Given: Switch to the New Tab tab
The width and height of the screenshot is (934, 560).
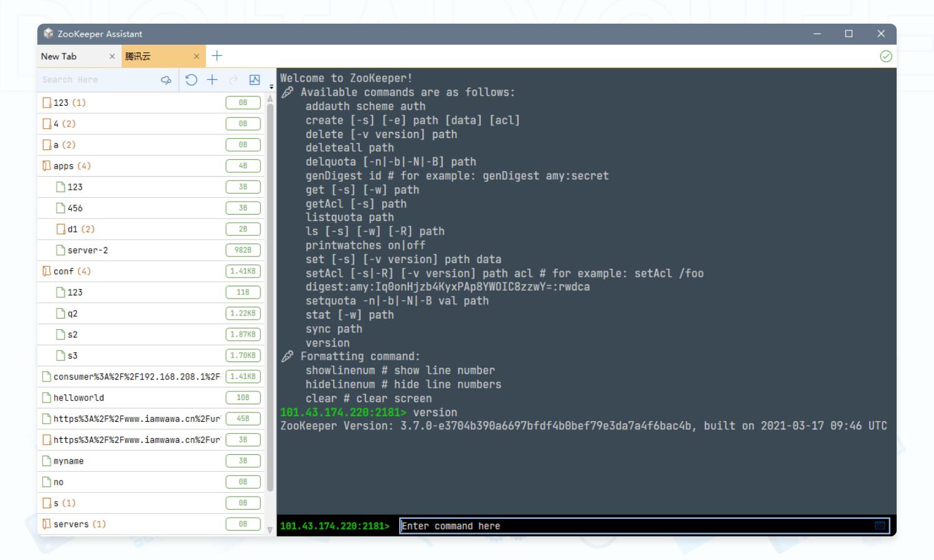Looking at the screenshot, I should pos(59,57).
